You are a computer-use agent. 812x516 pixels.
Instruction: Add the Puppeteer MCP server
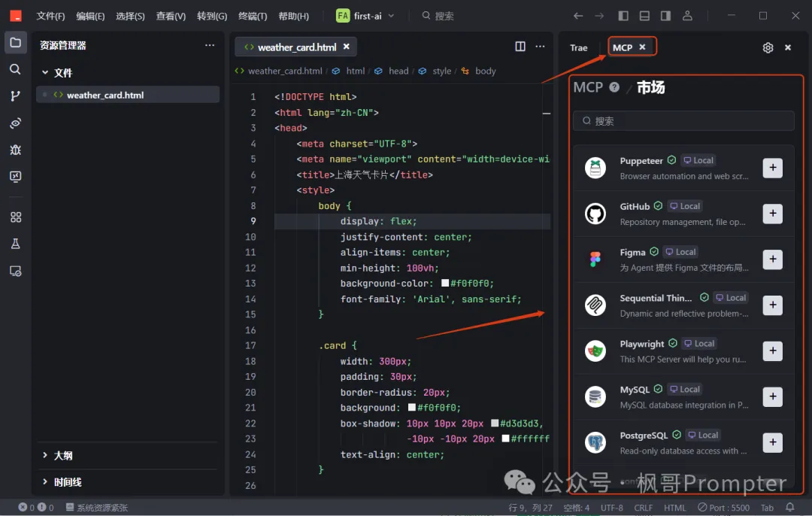pyautogui.click(x=772, y=168)
